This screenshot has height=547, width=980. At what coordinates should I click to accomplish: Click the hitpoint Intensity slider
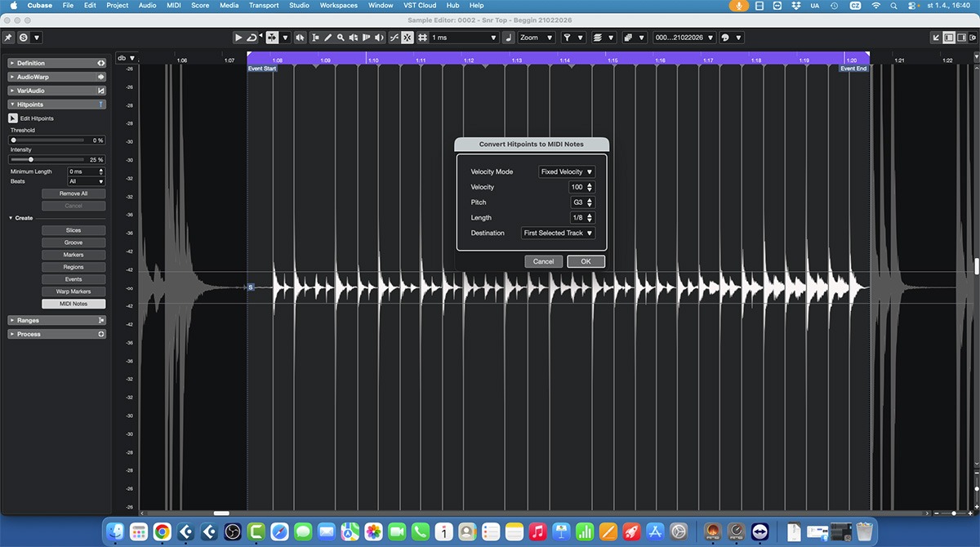[31, 160]
